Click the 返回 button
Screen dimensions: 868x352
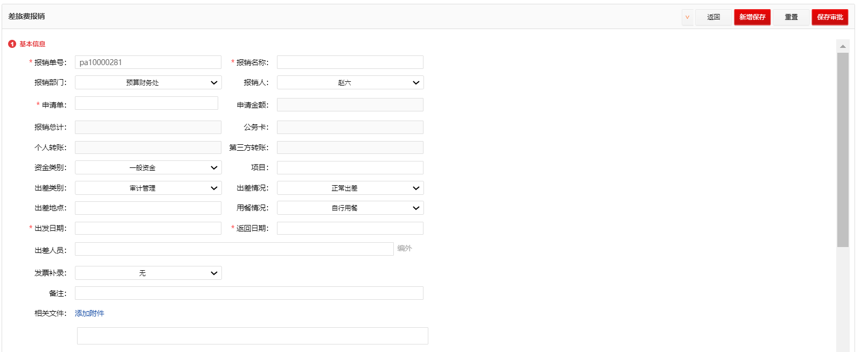tap(713, 17)
